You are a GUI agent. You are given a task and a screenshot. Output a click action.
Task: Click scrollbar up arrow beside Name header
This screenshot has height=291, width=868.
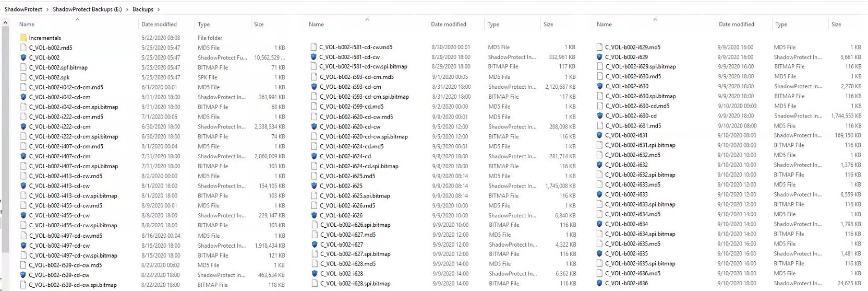(5, 23)
